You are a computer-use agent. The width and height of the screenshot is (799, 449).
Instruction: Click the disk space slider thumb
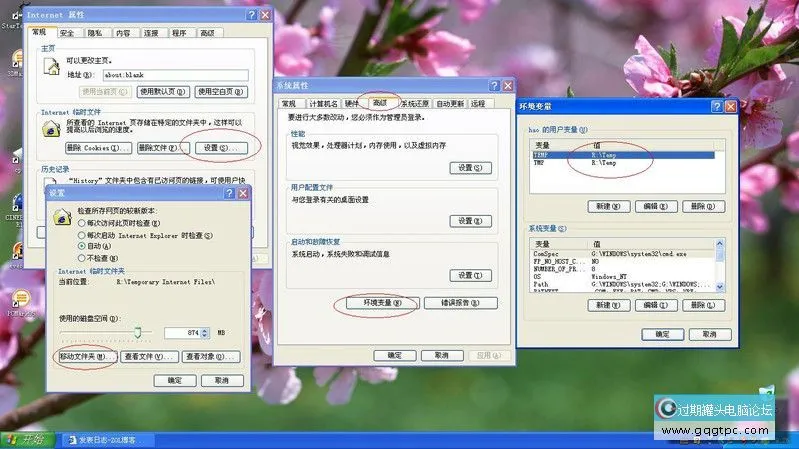[x=138, y=332]
